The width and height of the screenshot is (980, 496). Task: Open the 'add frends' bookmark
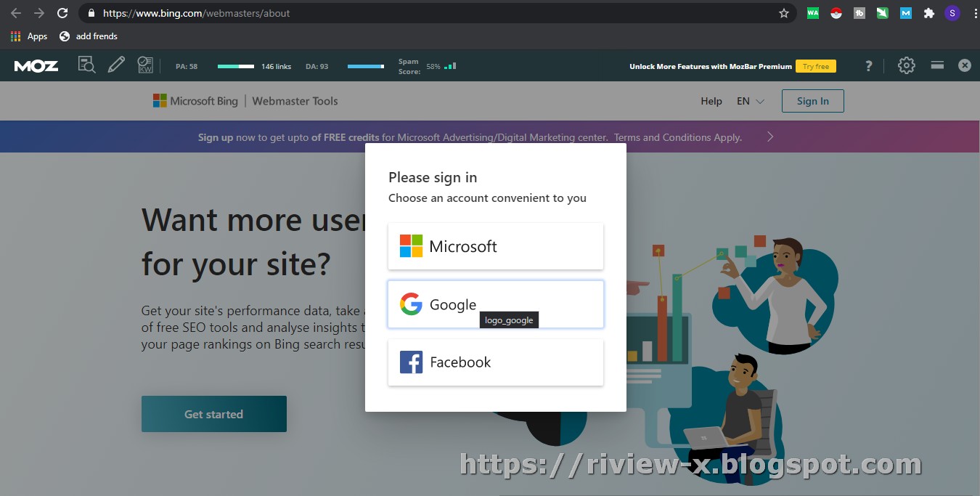pos(89,36)
